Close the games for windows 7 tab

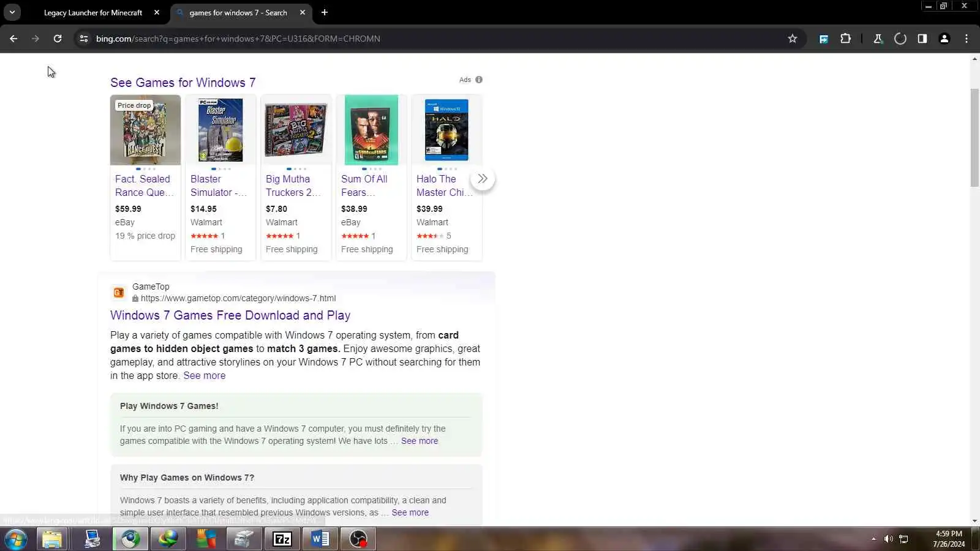point(303,12)
